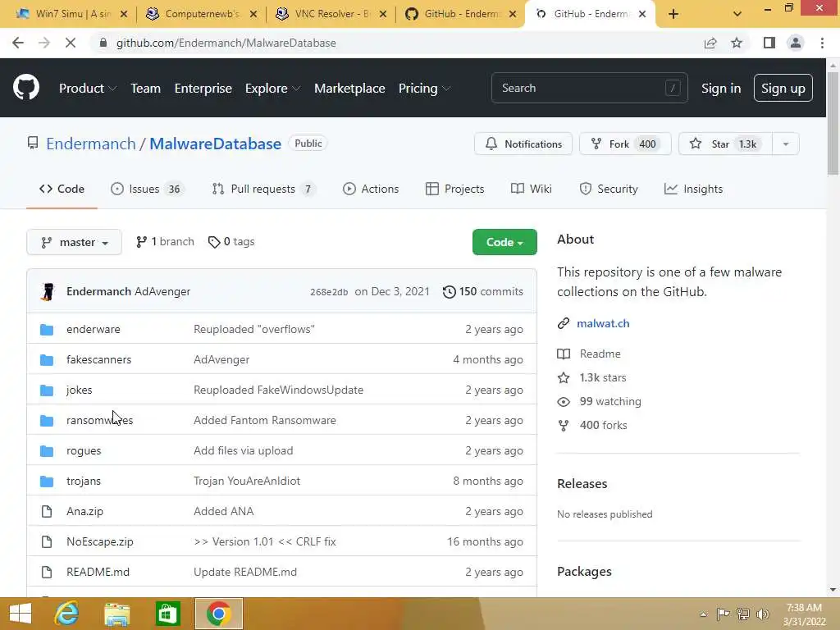Click the page vertical scrollbar thumb
Screen dimensions: 840x630
833,122
